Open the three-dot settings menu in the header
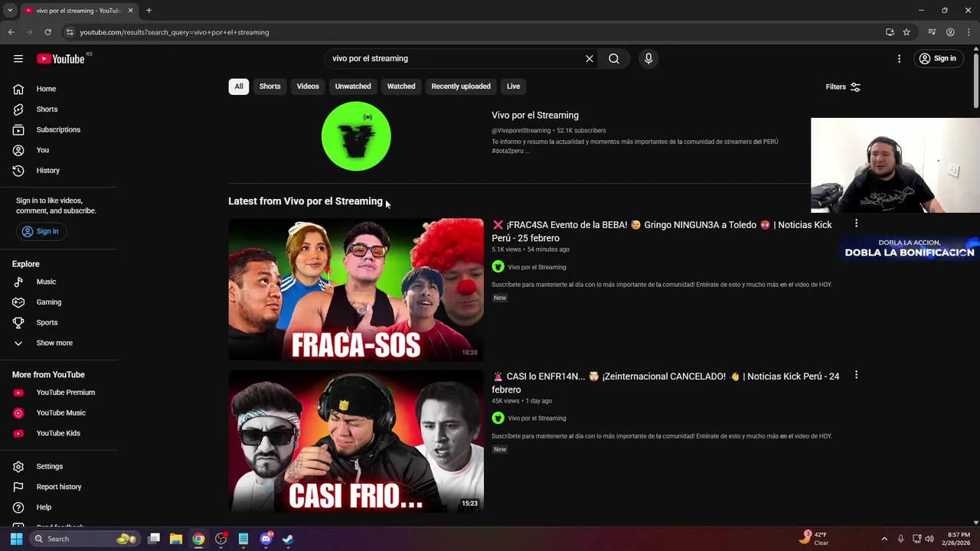This screenshot has width=980, height=551. click(899, 58)
